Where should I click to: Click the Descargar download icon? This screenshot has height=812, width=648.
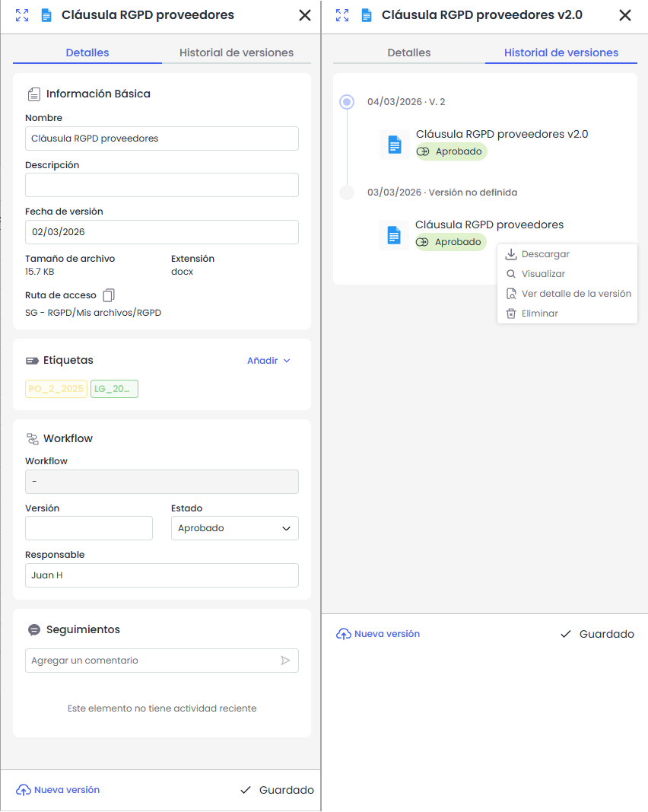[511, 254]
